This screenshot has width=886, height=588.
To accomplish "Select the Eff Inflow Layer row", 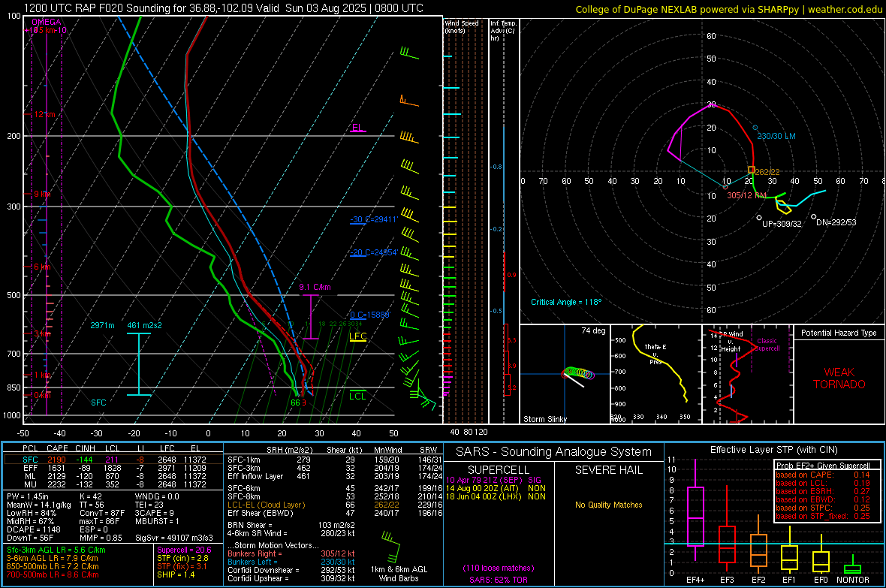I will tap(335, 476).
